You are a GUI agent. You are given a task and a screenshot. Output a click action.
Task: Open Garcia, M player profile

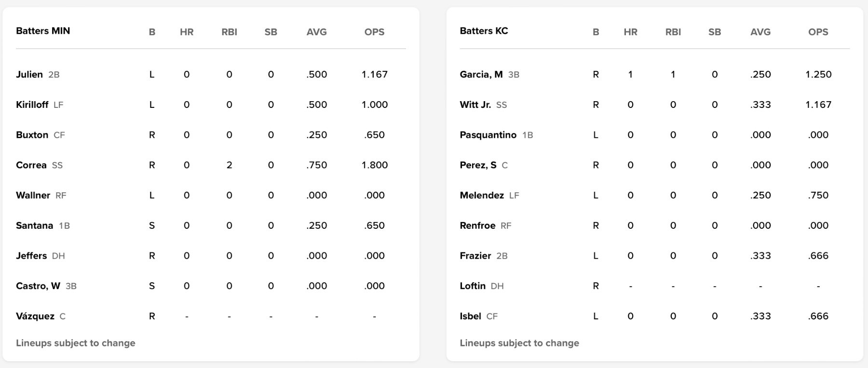point(481,75)
